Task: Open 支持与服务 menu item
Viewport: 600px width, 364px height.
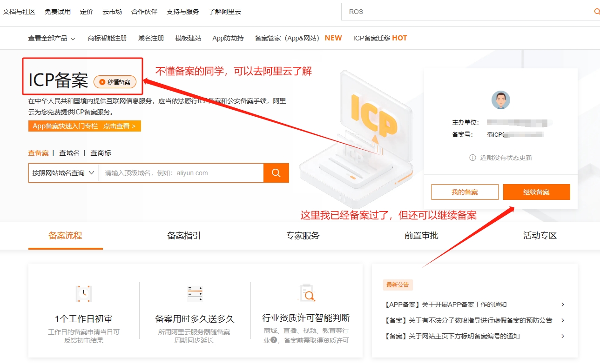Action: point(183,12)
